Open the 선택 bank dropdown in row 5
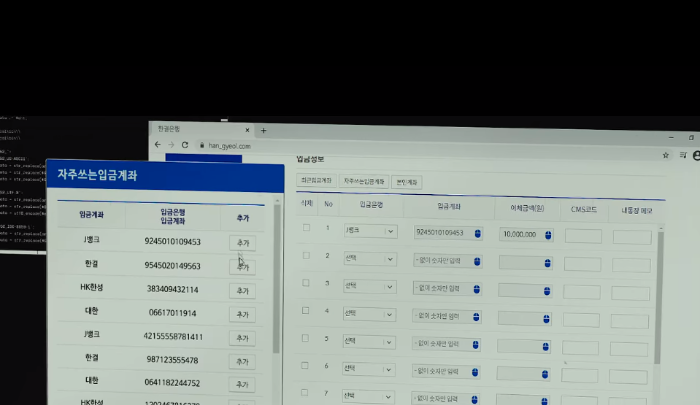700x405 pixels. 369,342
